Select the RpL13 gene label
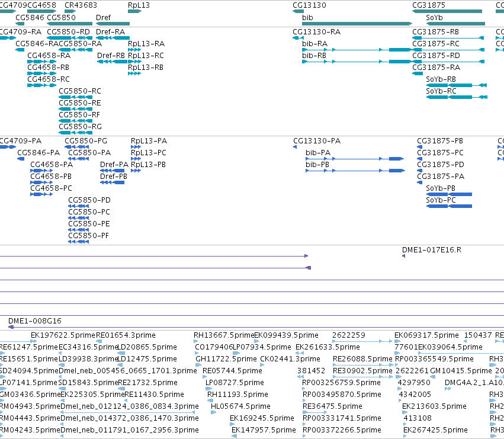The height and width of the screenshot is (439, 504). click(139, 5)
